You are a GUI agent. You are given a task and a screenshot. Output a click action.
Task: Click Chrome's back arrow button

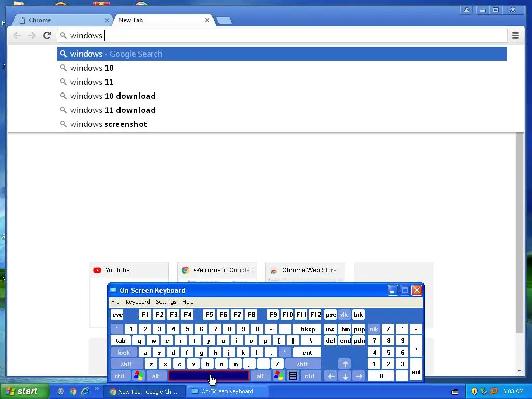17,35
